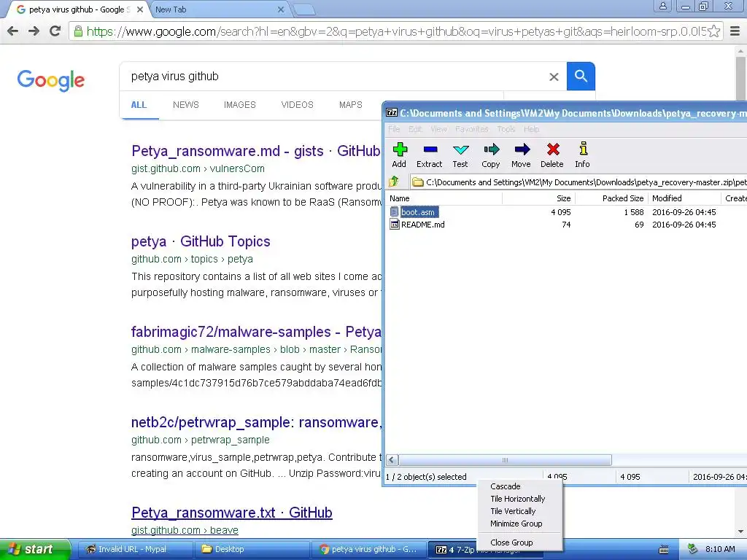This screenshot has height=560, width=747.
Task: Click the Google logo
Action: pyautogui.click(x=51, y=80)
